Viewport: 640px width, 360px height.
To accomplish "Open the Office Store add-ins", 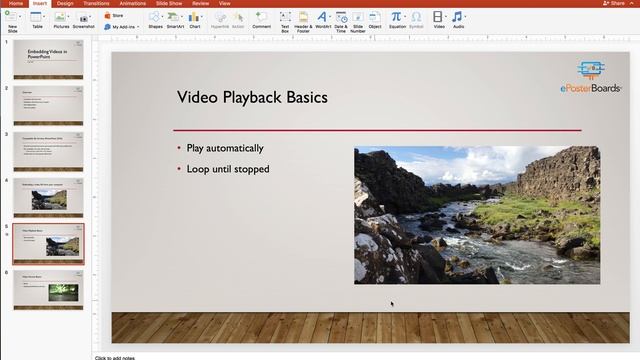I will [113, 16].
